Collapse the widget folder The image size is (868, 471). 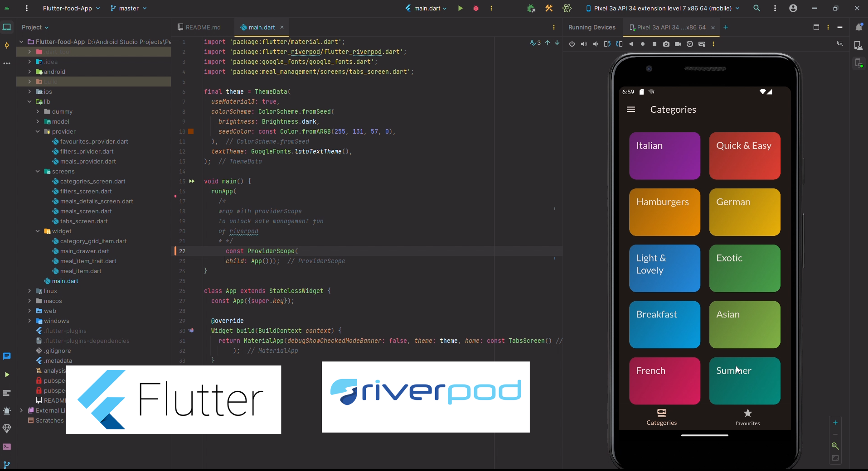[38, 231]
